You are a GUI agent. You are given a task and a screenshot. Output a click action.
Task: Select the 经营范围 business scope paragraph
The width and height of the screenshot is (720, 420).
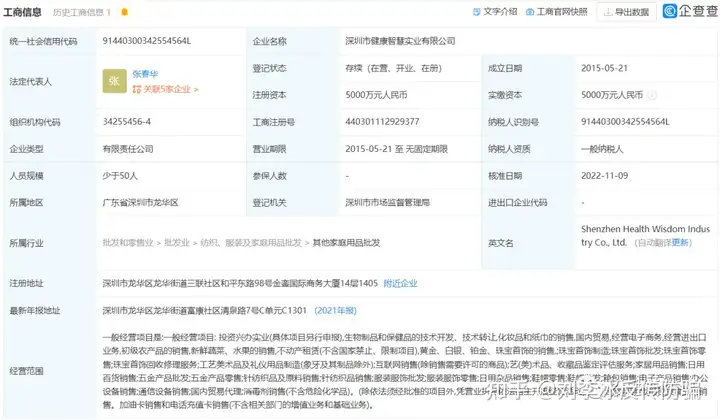click(x=405, y=371)
